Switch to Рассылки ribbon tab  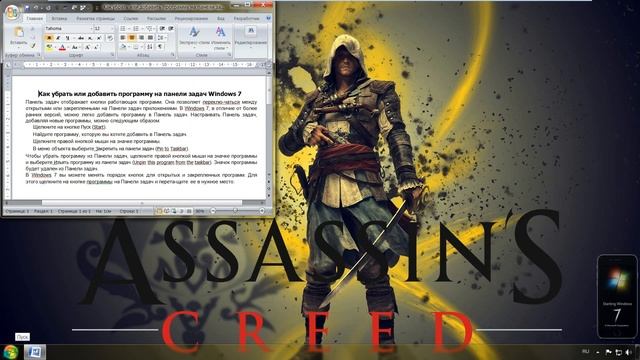tap(156, 18)
